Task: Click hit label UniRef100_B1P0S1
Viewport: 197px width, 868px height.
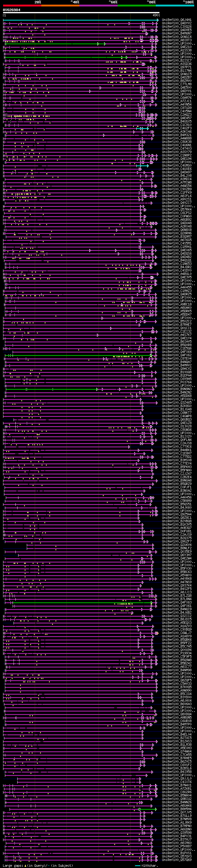Action: (x=176, y=853)
